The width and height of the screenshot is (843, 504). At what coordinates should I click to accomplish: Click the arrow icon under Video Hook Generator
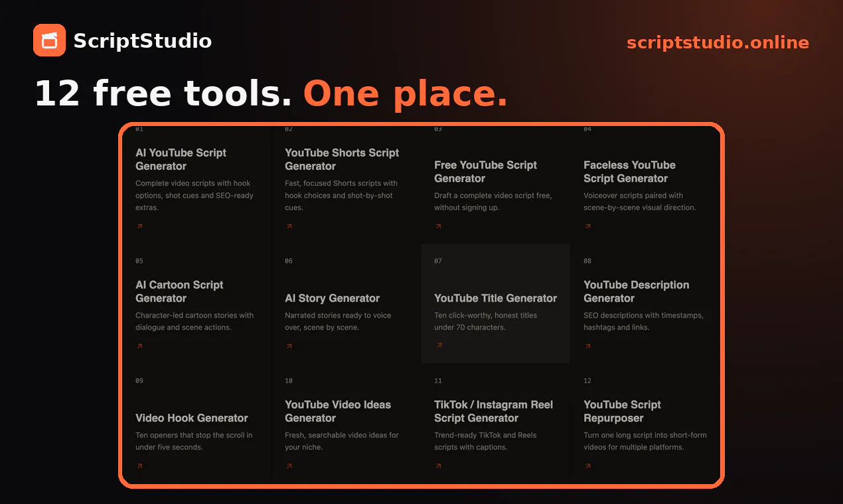pos(139,466)
